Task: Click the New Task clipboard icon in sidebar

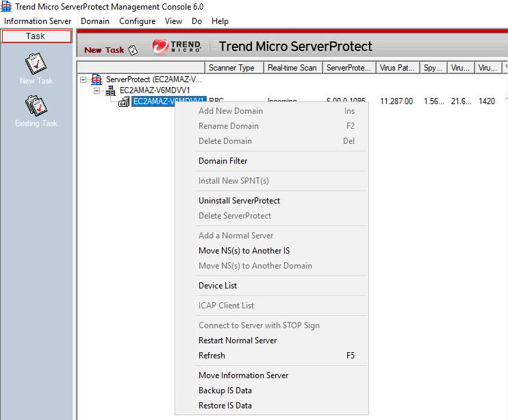Action: coord(36,64)
